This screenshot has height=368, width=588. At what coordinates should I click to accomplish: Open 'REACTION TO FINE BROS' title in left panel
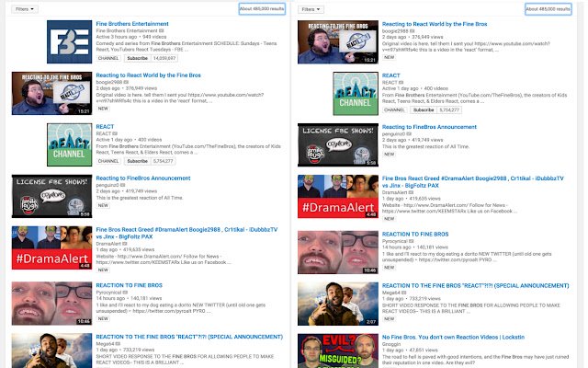[130, 285]
